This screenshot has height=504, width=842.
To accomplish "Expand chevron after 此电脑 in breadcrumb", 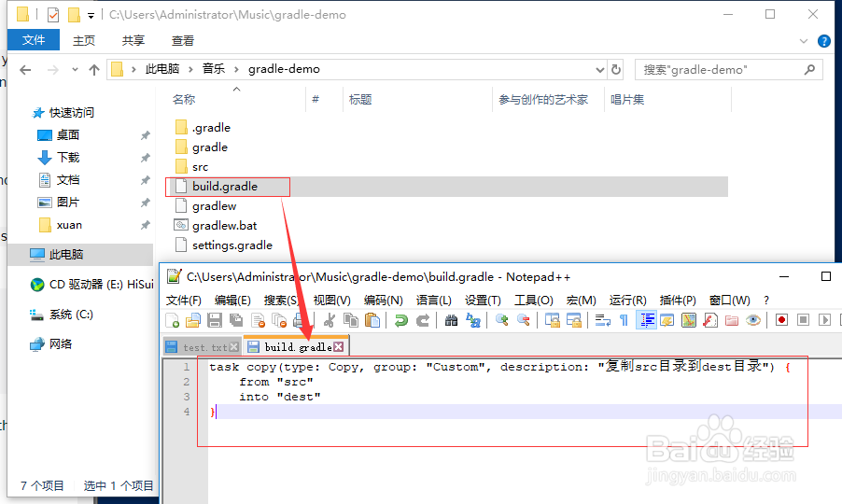I will (190, 69).
